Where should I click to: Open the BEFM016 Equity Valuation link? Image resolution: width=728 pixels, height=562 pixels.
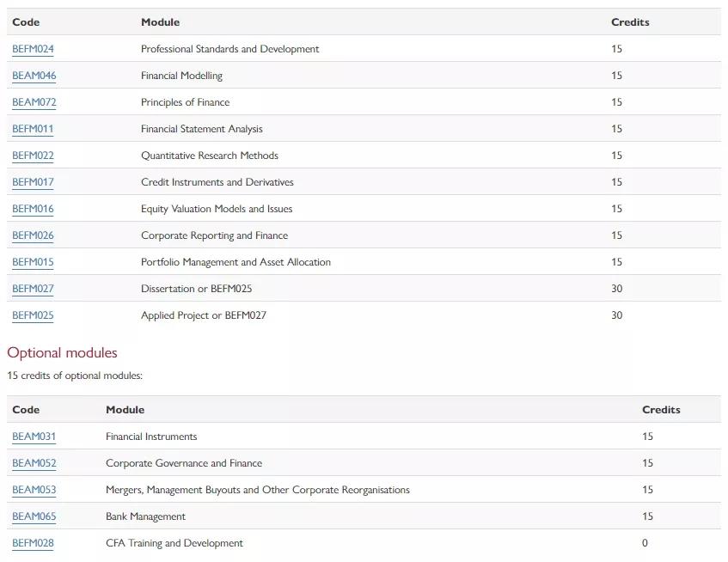pyautogui.click(x=32, y=209)
